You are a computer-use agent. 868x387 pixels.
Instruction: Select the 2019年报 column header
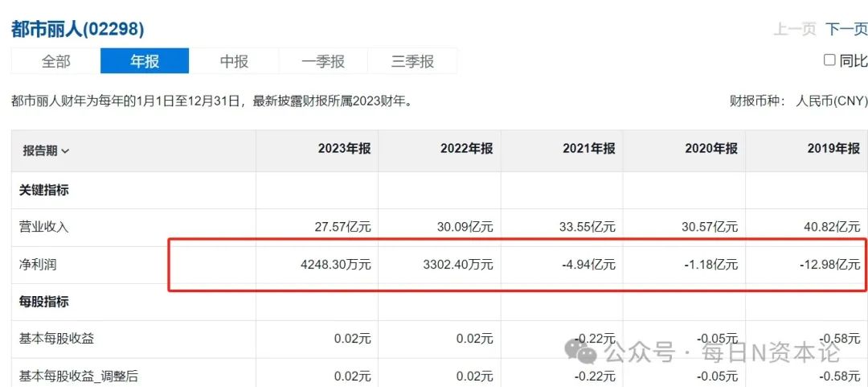[x=833, y=149]
